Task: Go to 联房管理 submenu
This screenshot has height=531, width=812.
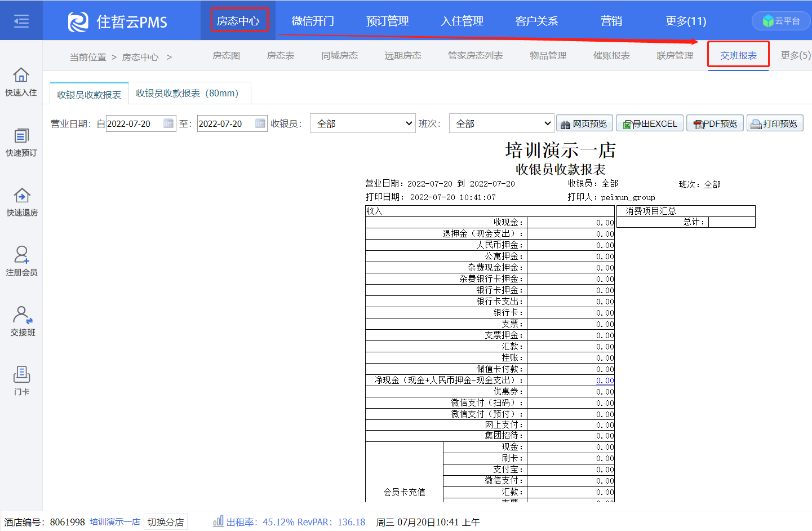Action: coord(675,55)
